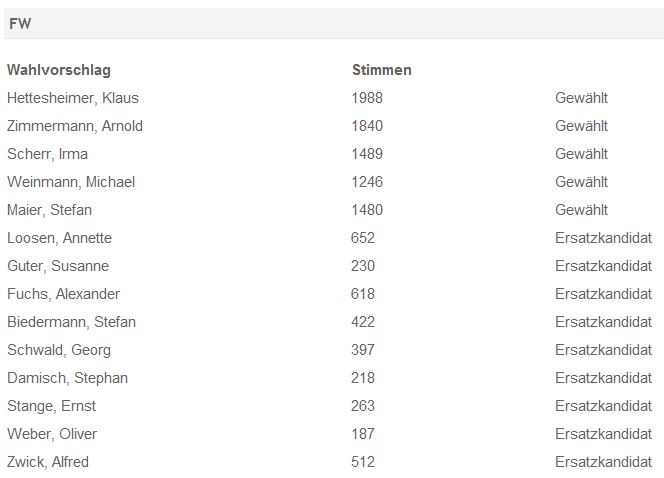664x478 pixels.
Task: Select the Zimmermann, Arnold row
Action: pos(334,126)
